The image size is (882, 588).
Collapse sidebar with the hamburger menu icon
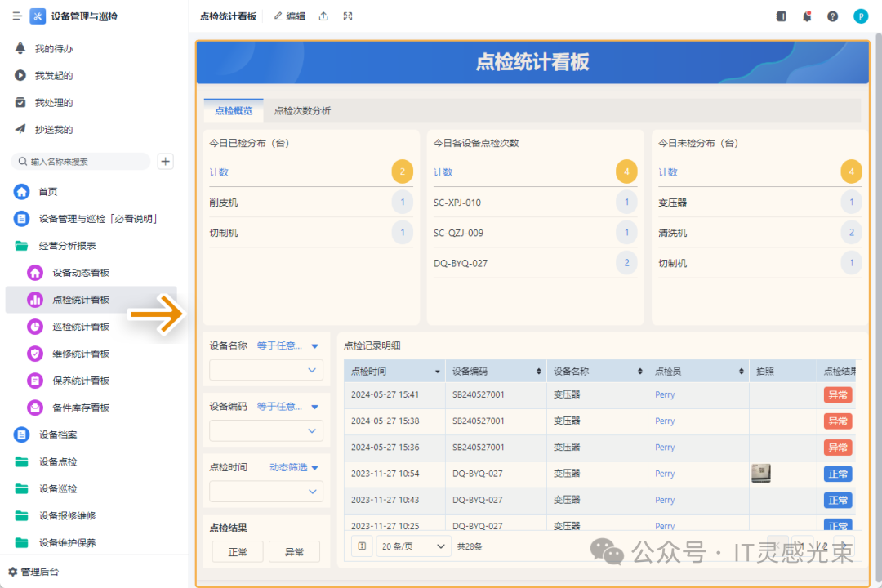[17, 16]
